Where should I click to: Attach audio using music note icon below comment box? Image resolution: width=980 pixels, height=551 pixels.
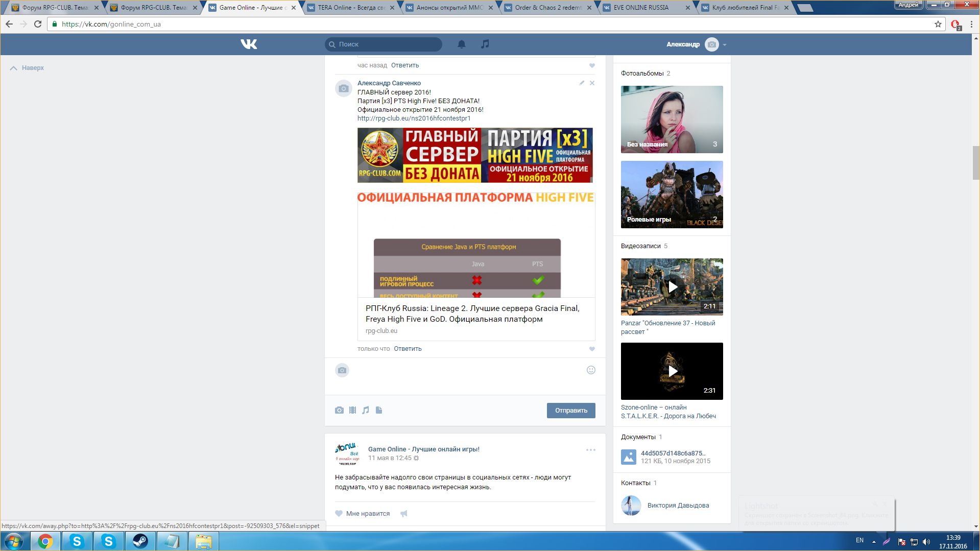(x=366, y=410)
